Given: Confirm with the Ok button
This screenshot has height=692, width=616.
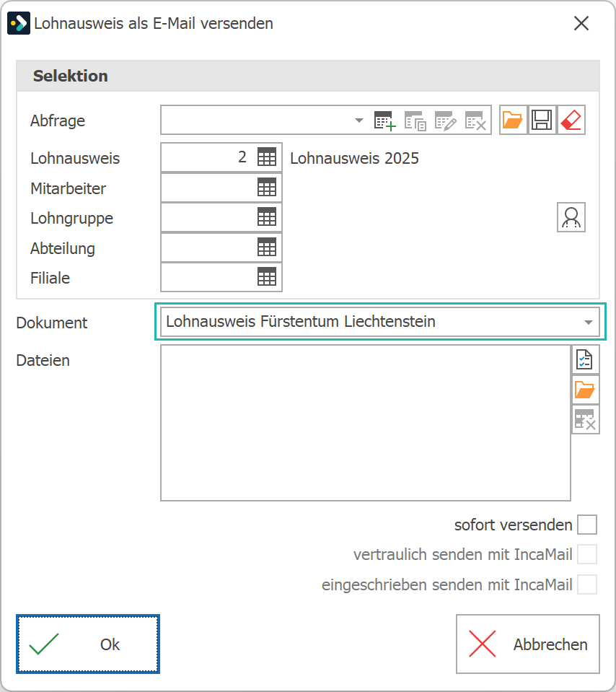Looking at the screenshot, I should point(88,644).
